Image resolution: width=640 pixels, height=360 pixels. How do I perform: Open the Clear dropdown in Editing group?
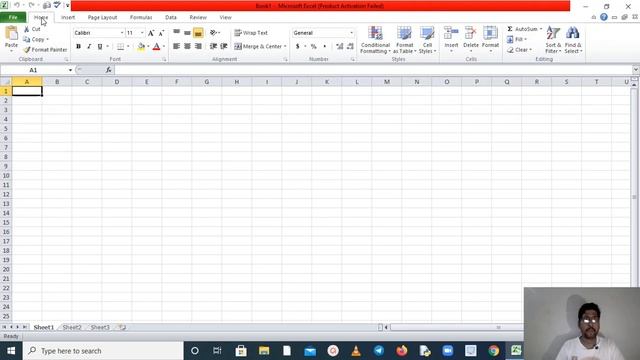pyautogui.click(x=519, y=50)
